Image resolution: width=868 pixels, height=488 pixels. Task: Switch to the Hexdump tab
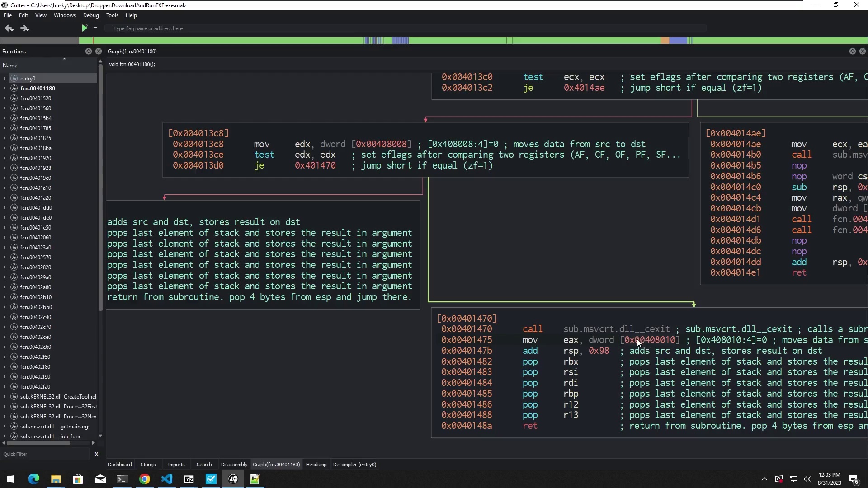tap(316, 465)
